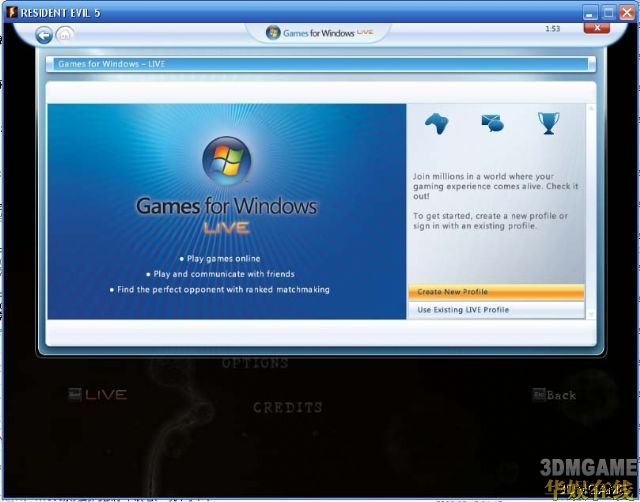
Task: Click the 1:53 clock in overlay header
Action: pos(553,29)
